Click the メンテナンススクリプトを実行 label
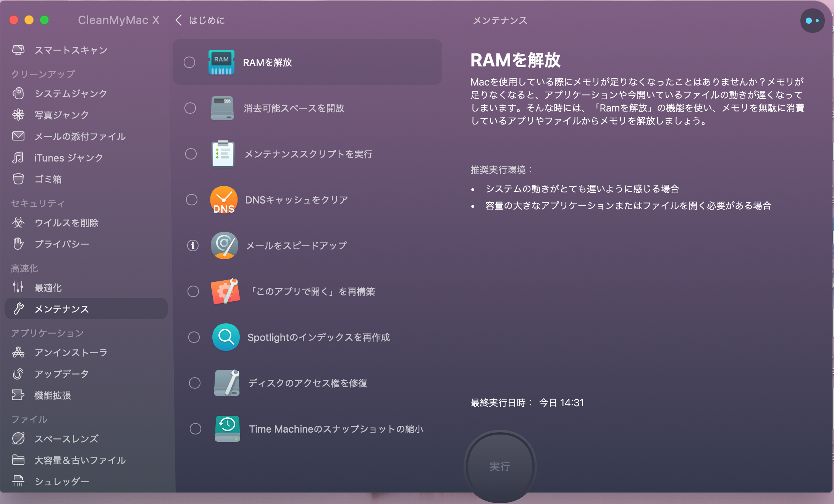This screenshot has width=834, height=504. [308, 154]
